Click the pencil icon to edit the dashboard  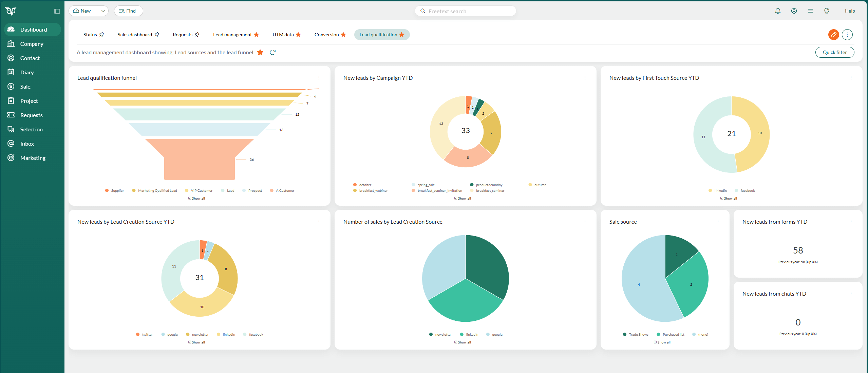tap(834, 35)
